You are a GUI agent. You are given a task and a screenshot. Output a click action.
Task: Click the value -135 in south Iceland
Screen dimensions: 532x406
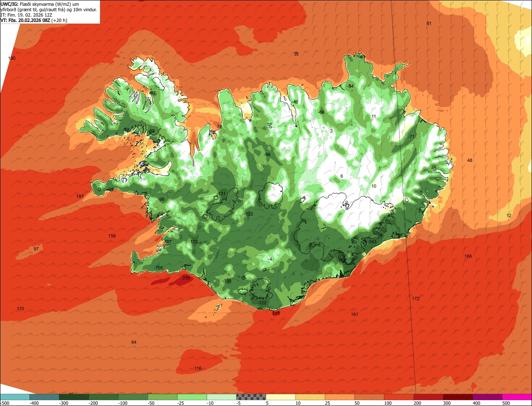click(227, 281)
